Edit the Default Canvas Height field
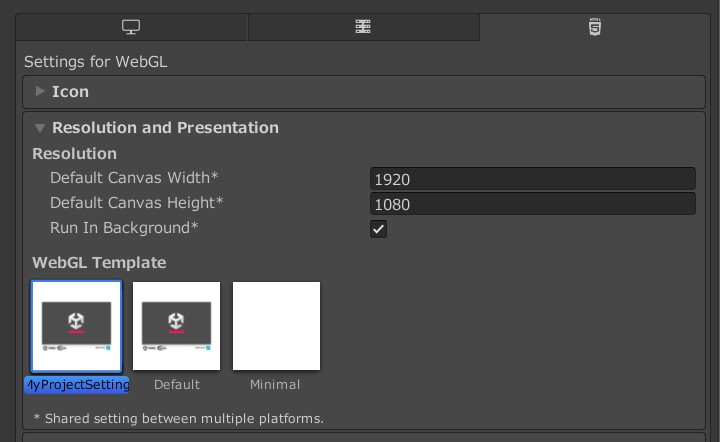This screenshot has height=442, width=720. click(533, 204)
